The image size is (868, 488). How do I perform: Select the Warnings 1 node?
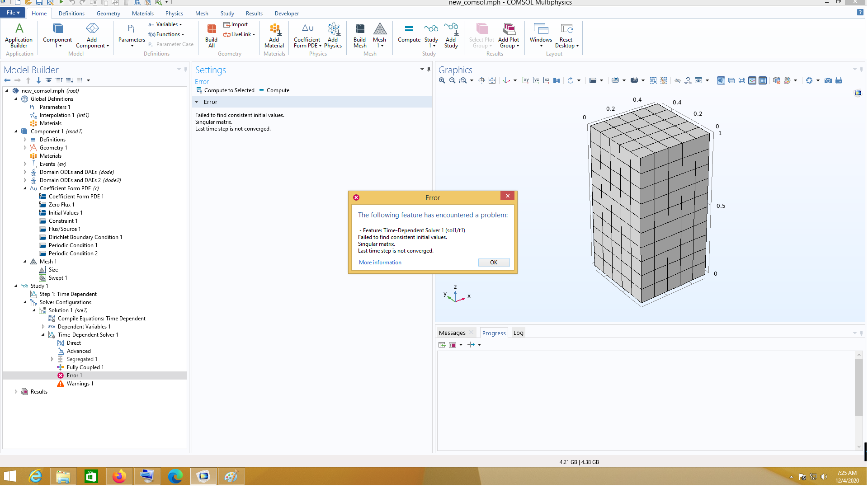point(80,384)
